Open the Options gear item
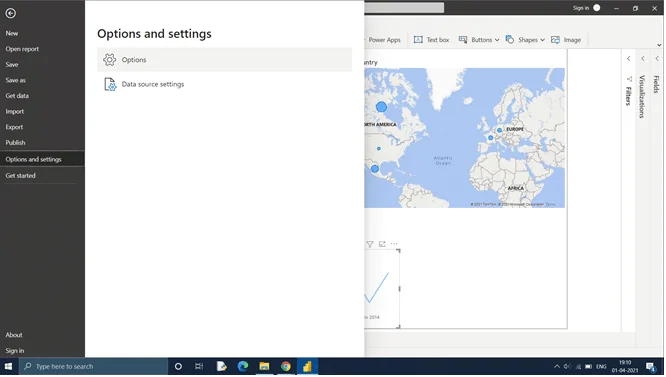This screenshot has width=666, height=377. pos(225,60)
